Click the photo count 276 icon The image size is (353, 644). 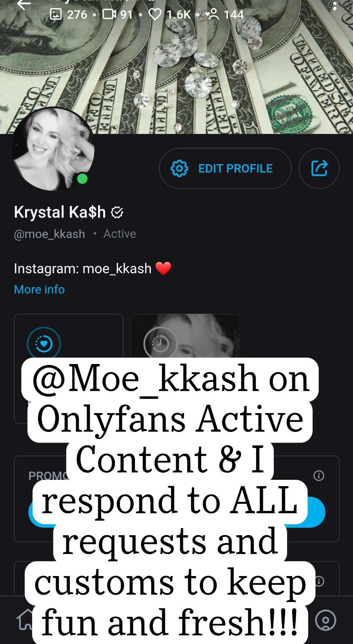tap(56, 15)
